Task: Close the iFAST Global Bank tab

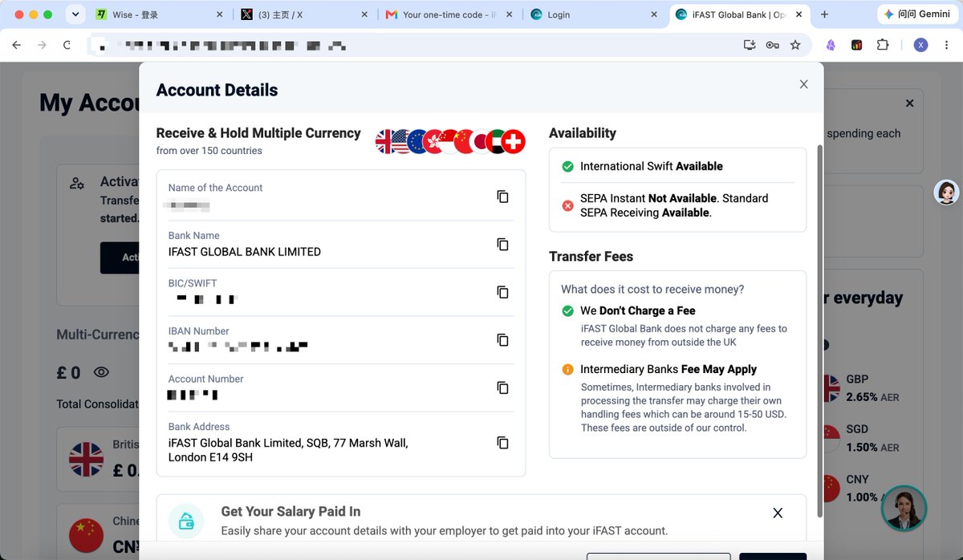Action: click(x=798, y=14)
